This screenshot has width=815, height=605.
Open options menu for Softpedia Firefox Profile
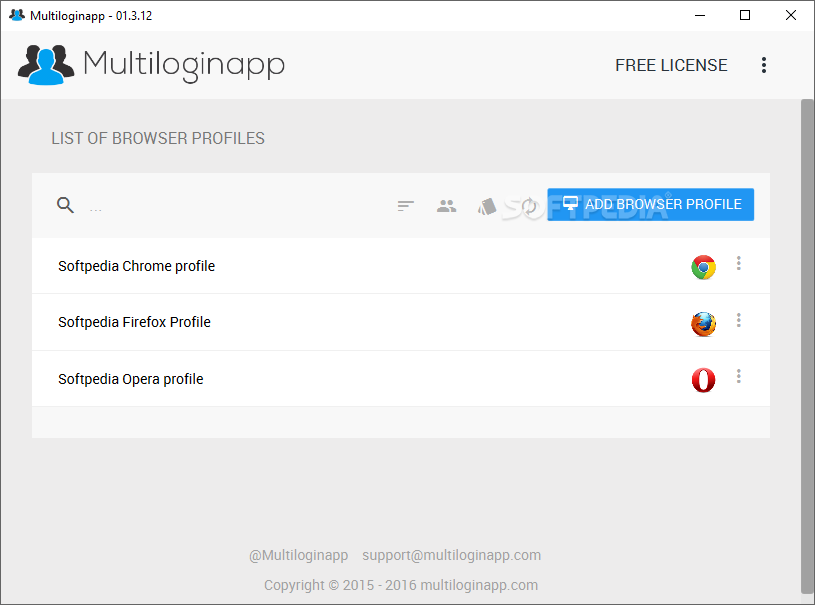pos(739,320)
